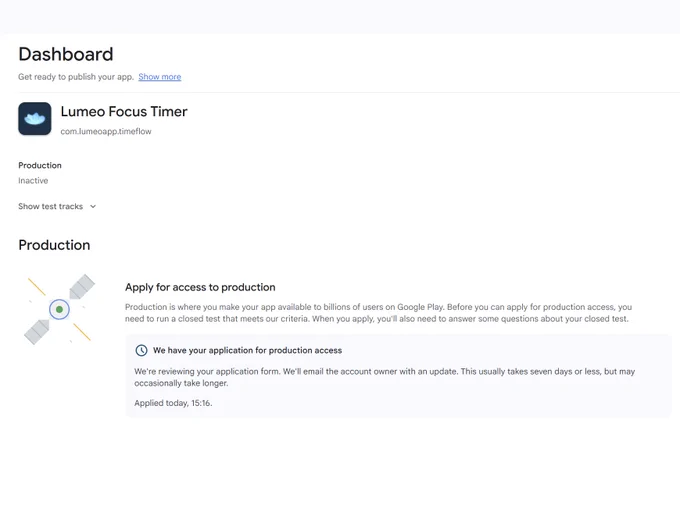The width and height of the screenshot is (680, 519).
Task: Click the large Production section heading
Action: 54,245
